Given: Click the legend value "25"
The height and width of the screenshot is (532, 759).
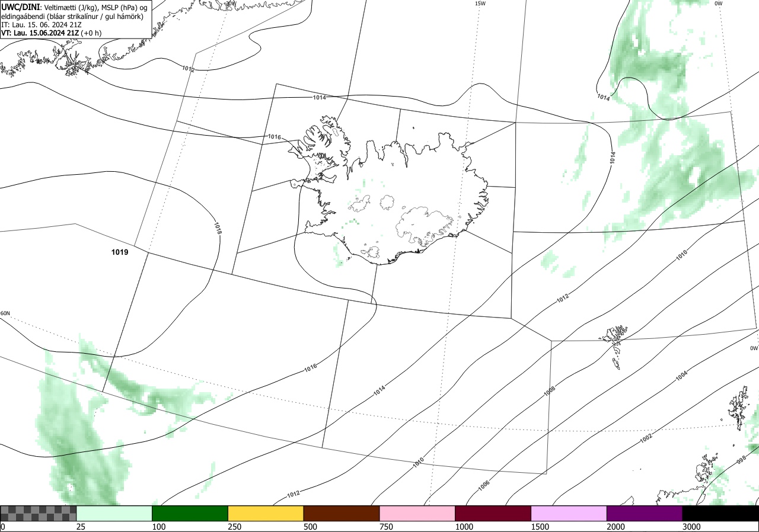Looking at the screenshot, I should tap(81, 527).
